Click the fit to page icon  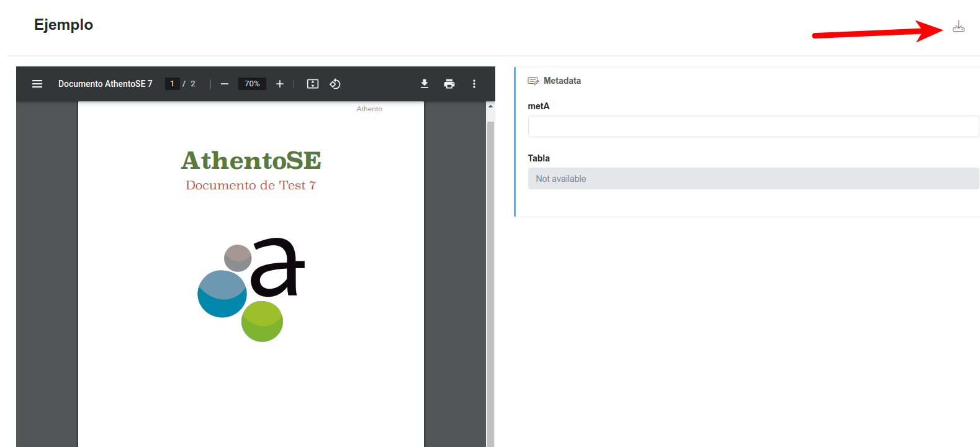click(x=313, y=84)
